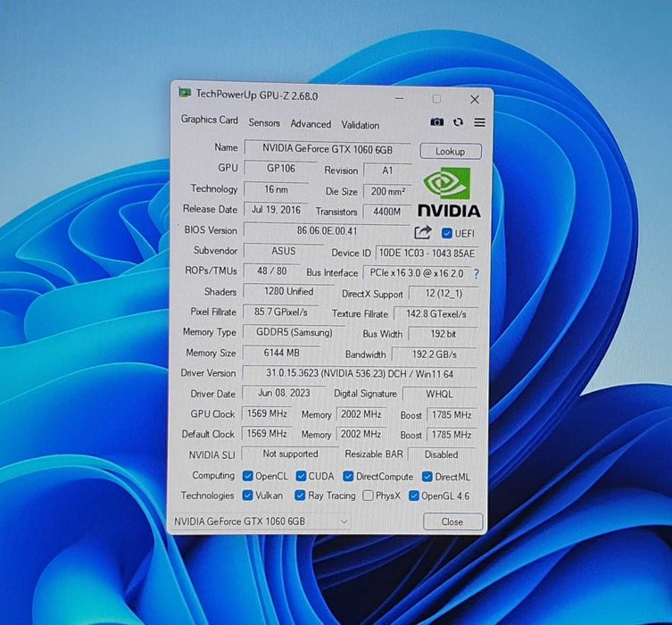Screen dimensions: 672x625
Task: Click the Resizable BAR value Disabled
Action: 441,454
